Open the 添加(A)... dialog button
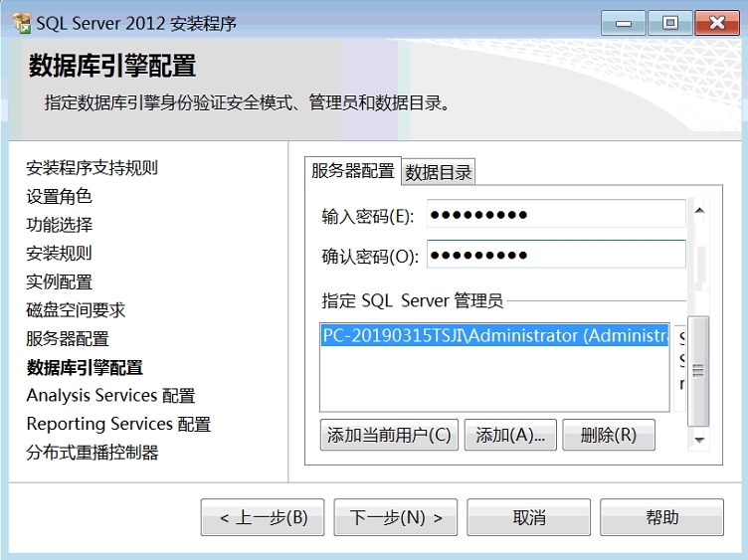The height and width of the screenshot is (560, 748). [509, 436]
